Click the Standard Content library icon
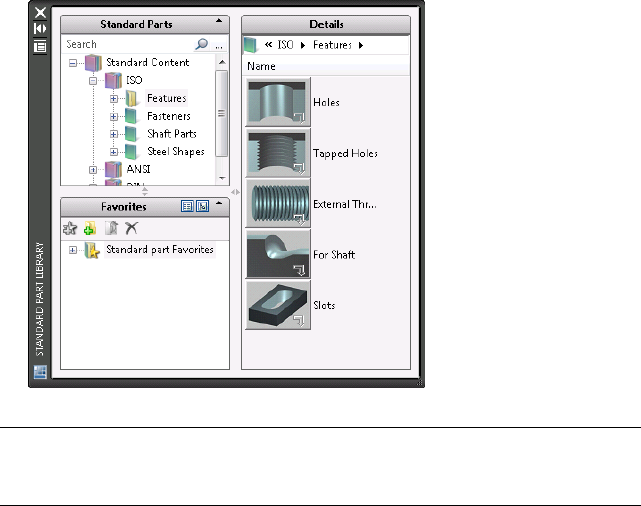The width and height of the screenshot is (641, 506). point(93,63)
